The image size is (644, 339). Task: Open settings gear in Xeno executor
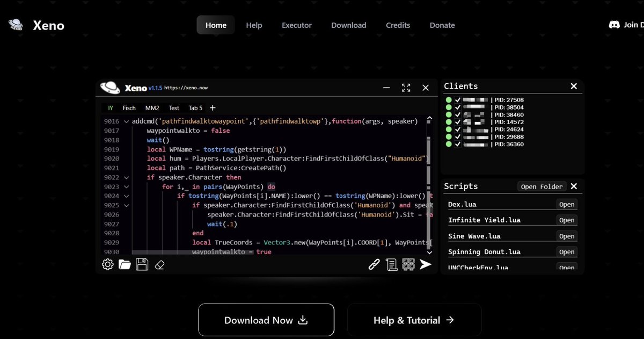pyautogui.click(x=107, y=264)
